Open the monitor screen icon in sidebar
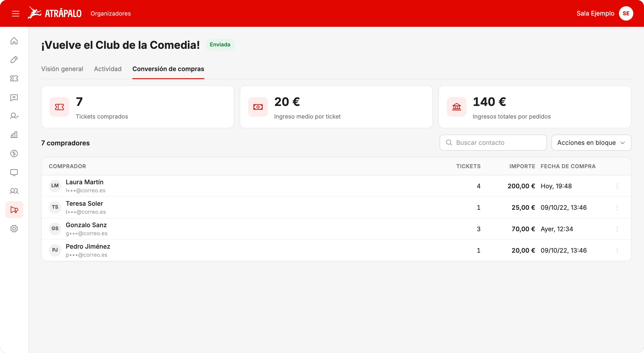 pos(14,172)
